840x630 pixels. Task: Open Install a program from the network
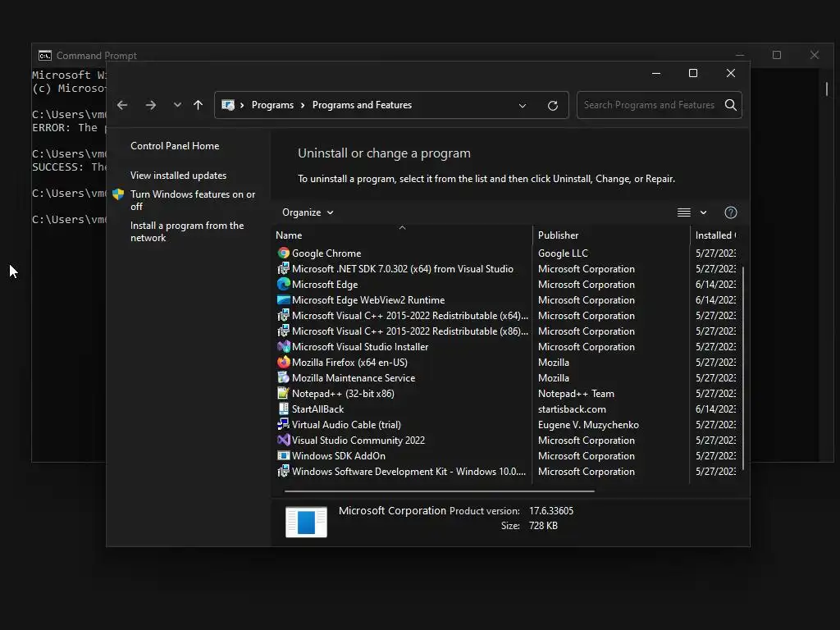(187, 231)
